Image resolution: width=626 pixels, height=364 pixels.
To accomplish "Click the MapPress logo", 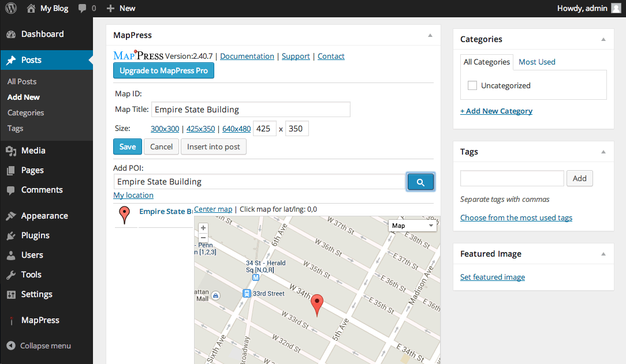I will pos(138,55).
